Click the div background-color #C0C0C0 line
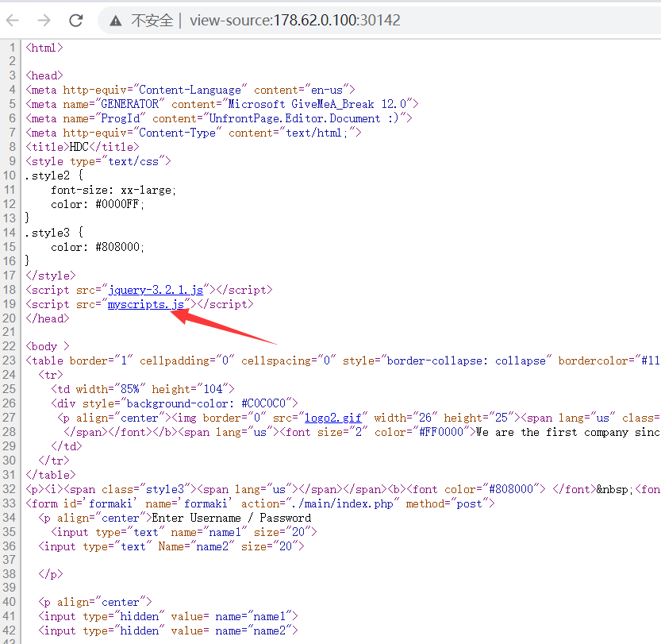The height and width of the screenshot is (644, 661). [174, 403]
